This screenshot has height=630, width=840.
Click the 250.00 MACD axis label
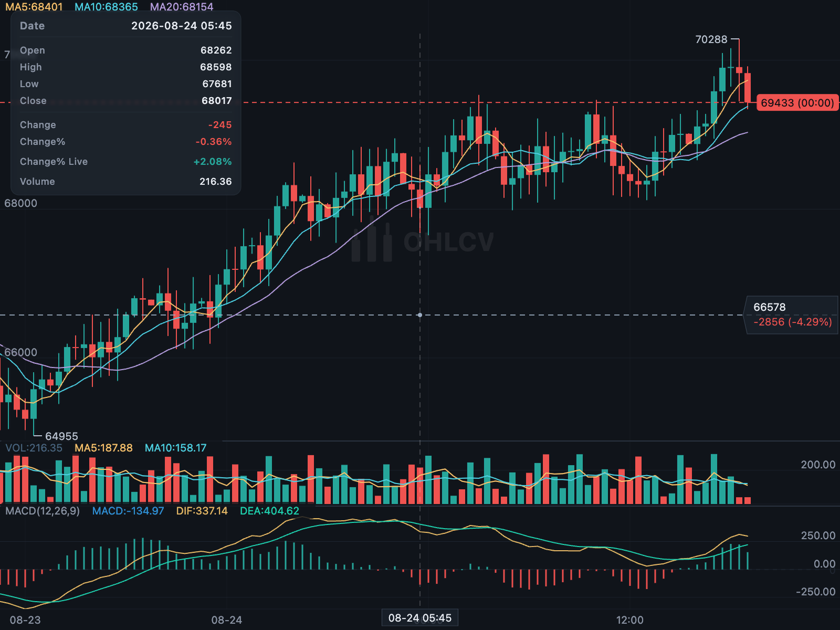(818, 535)
